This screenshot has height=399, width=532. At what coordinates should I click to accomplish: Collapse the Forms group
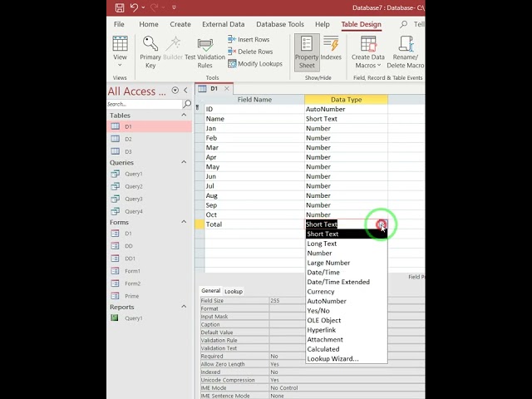point(184,222)
